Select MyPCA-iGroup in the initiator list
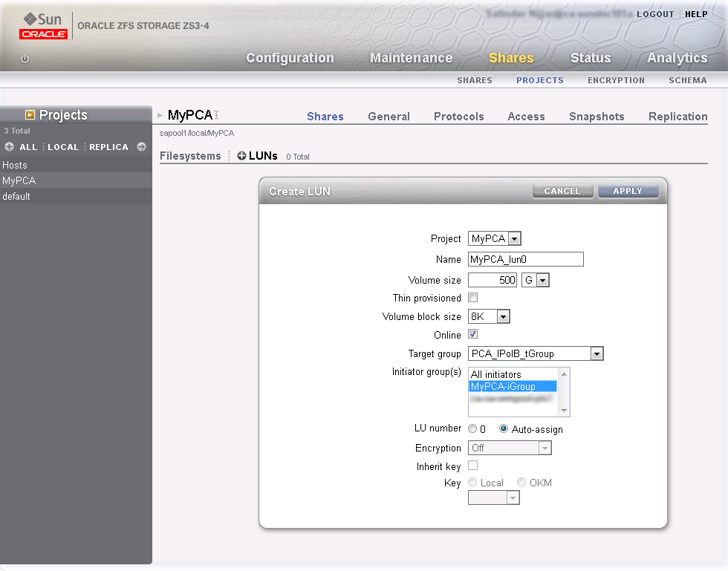This screenshot has height=571, width=728. 513,386
